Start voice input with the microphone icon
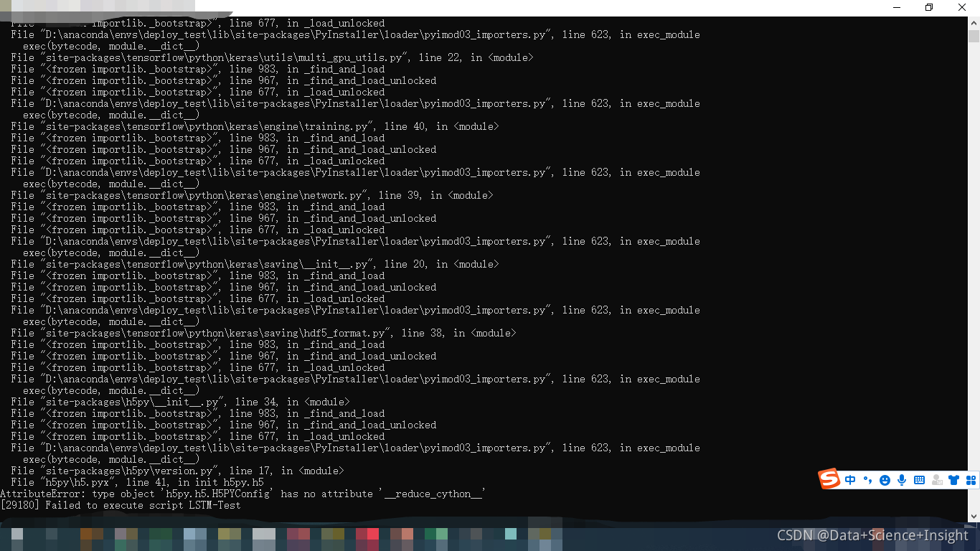Viewport: 980px width, 551px height. pyautogui.click(x=902, y=479)
